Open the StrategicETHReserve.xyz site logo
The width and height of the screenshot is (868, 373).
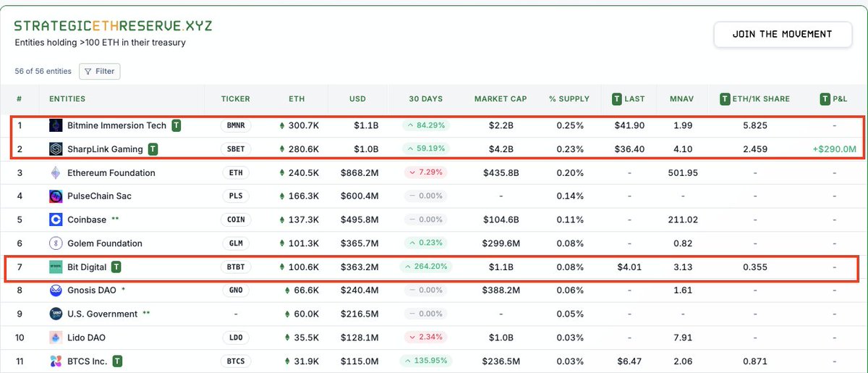coord(114,25)
